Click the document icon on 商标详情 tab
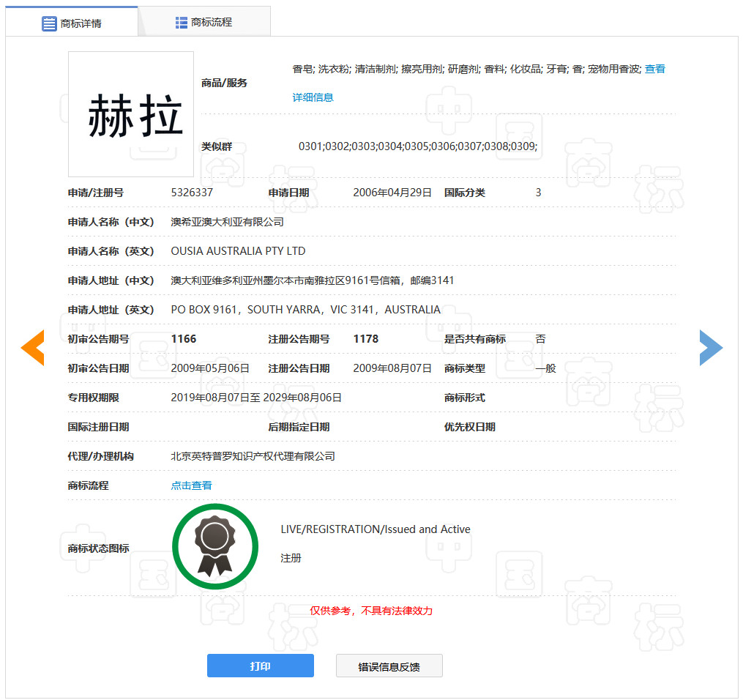743x700 pixels. [48, 23]
